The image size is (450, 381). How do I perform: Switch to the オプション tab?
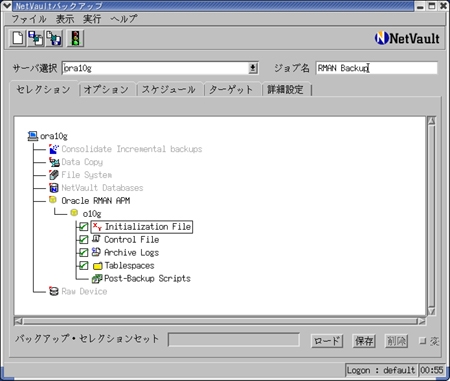[x=106, y=89]
